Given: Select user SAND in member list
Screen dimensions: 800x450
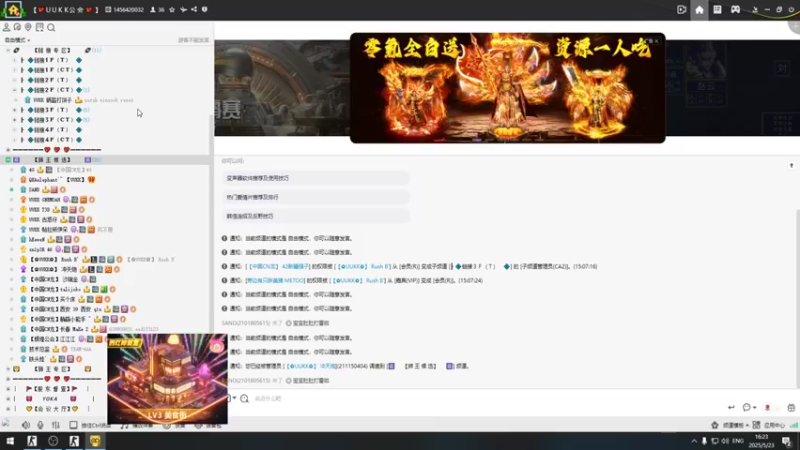Looking at the screenshot, I should (x=34, y=189).
